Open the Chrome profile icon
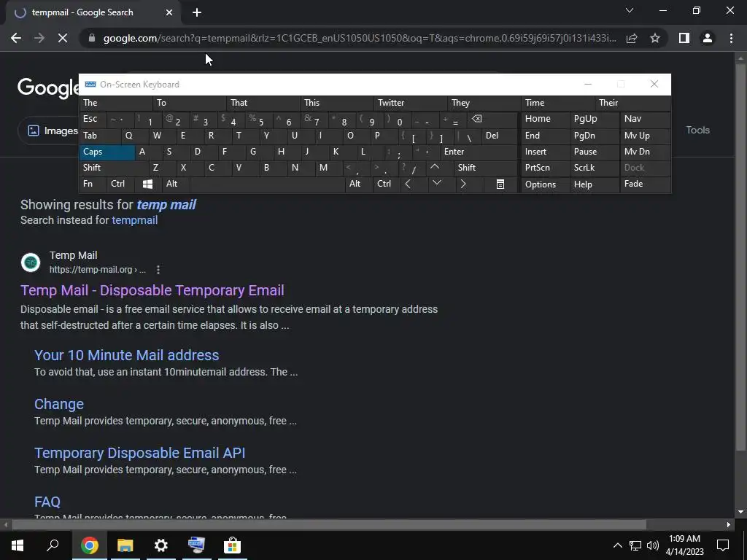 (708, 38)
